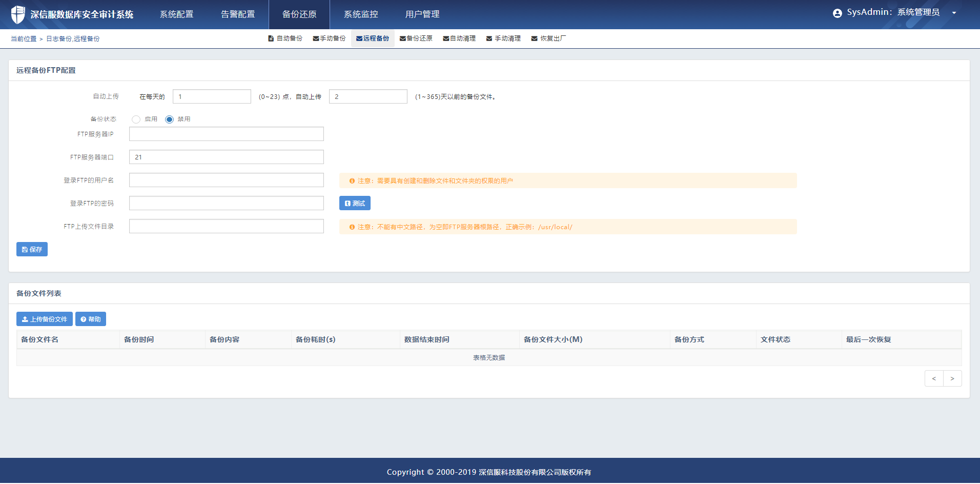Go to next page of backup list
Image resolution: width=980 pixels, height=484 pixels.
click(952, 379)
